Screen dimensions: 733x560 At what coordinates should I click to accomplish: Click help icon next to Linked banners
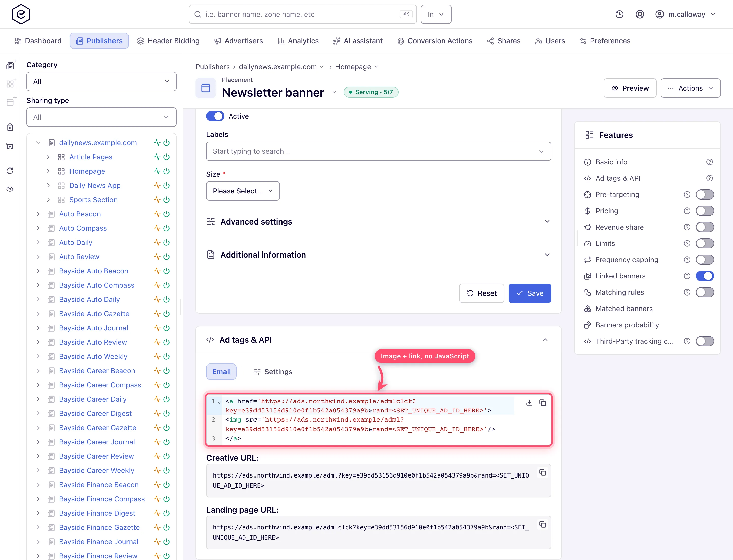[x=687, y=276]
